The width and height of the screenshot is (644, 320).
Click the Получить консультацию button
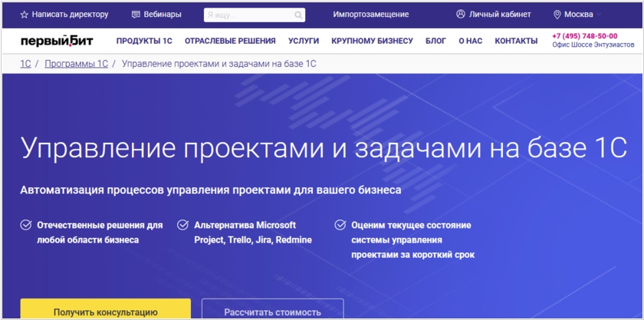click(106, 310)
